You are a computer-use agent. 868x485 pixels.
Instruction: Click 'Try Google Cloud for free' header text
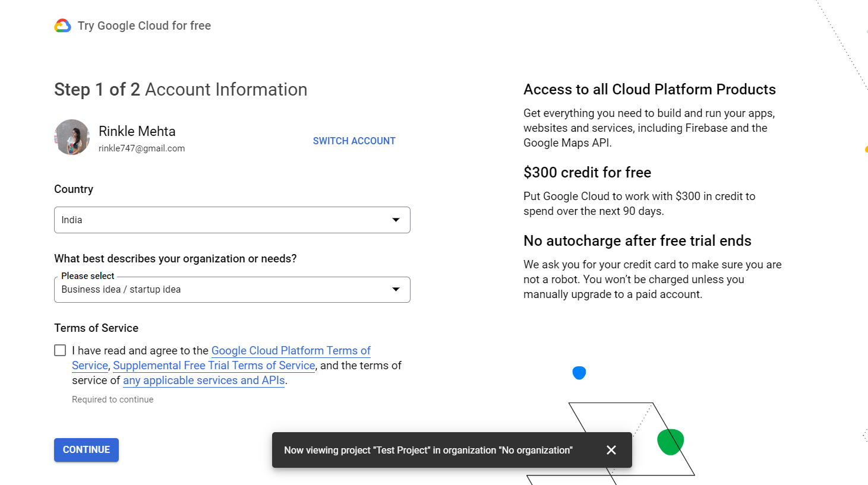point(144,26)
